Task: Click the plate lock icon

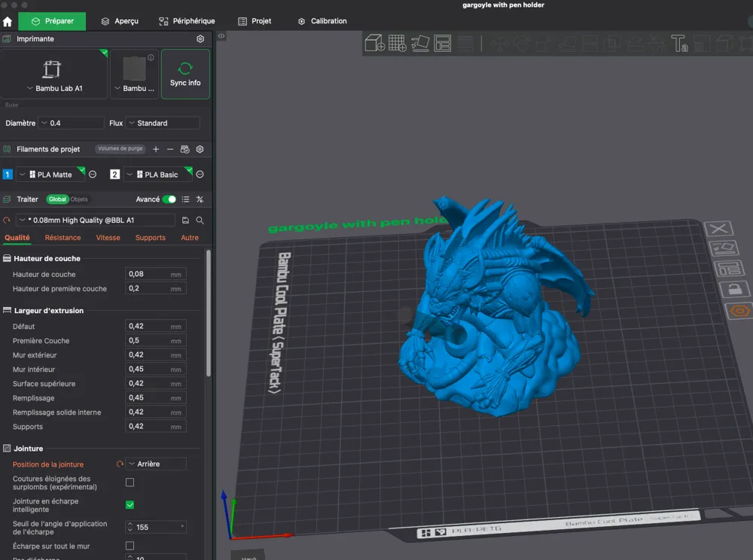Action: pos(733,289)
